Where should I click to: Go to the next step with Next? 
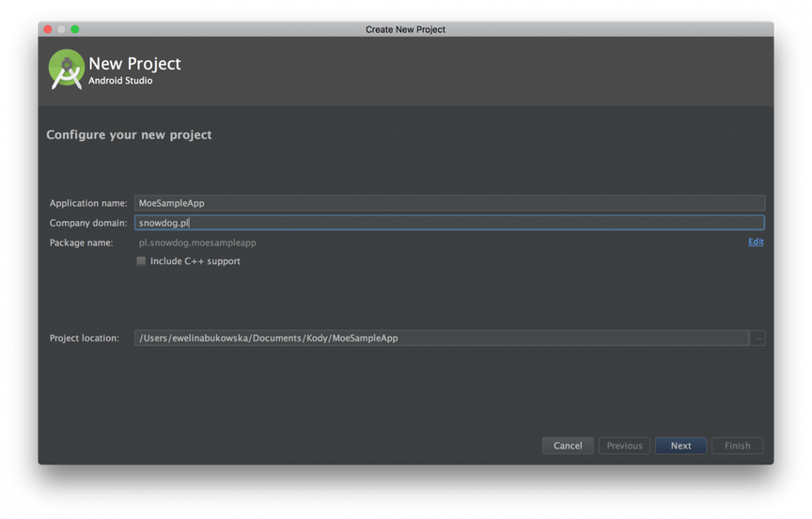tap(680, 446)
